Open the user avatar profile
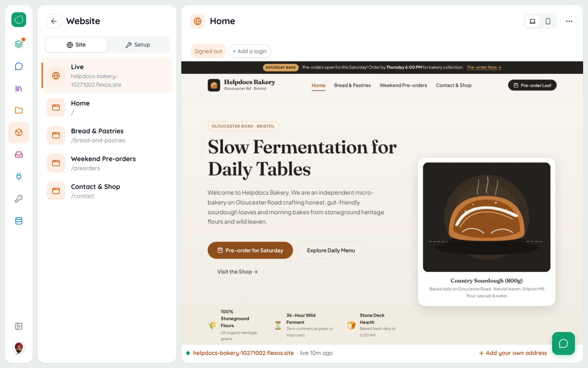The width and height of the screenshot is (588, 368). (19, 348)
